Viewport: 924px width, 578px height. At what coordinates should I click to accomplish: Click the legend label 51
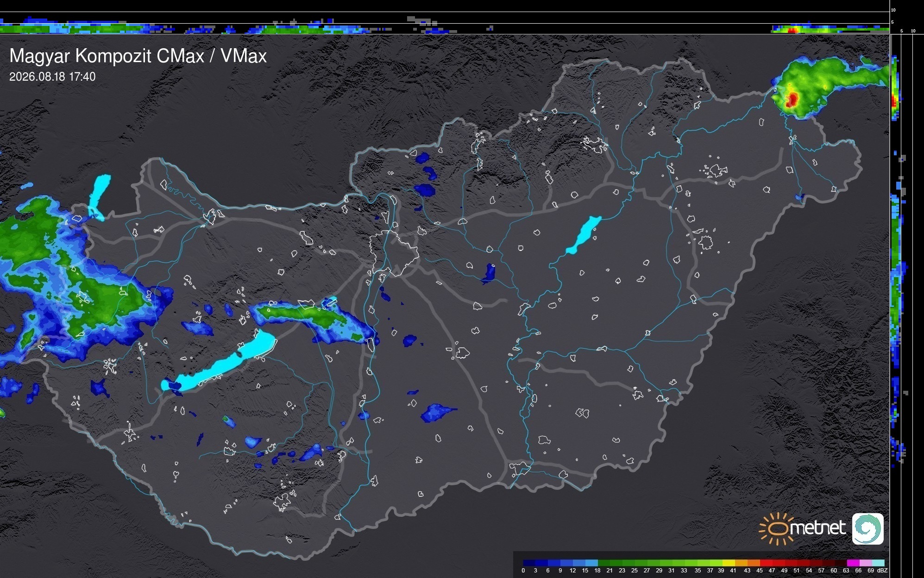[796, 571]
